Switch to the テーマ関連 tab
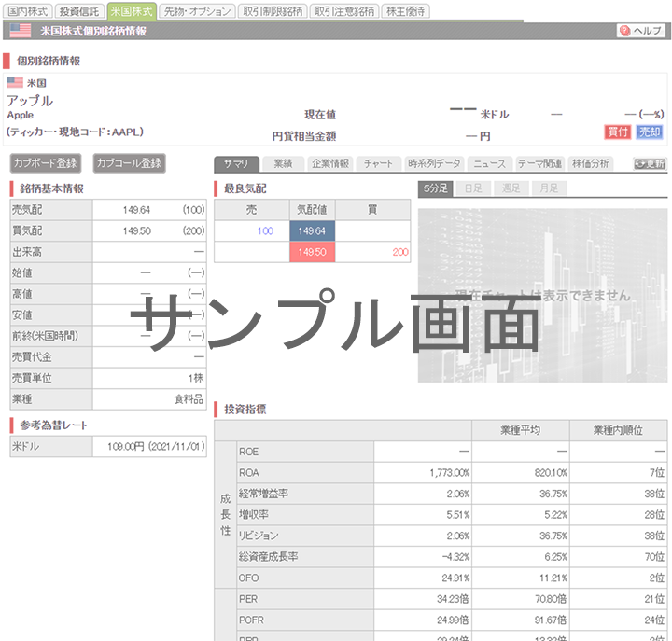The height and width of the screenshot is (641, 672). pos(539,163)
